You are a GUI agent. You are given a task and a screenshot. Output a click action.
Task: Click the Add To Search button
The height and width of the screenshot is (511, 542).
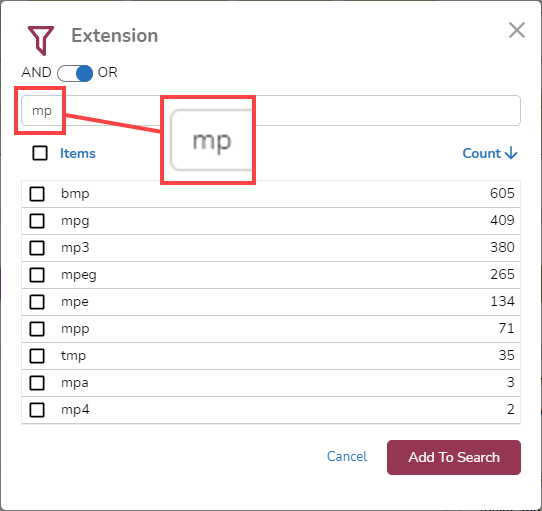click(454, 457)
